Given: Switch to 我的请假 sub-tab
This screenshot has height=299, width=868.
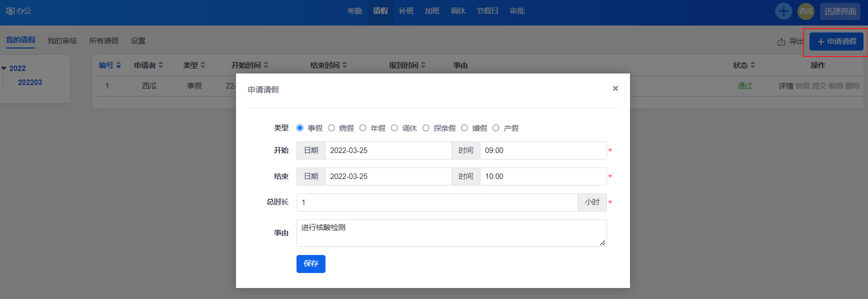Looking at the screenshot, I should [20, 40].
